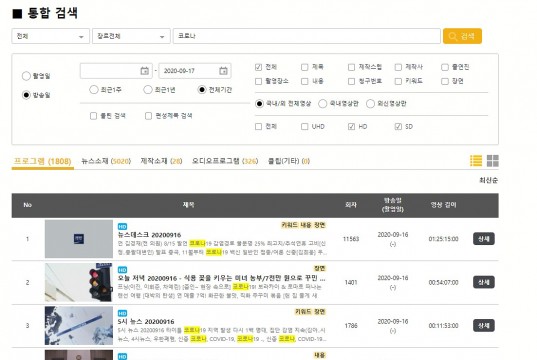Click the HD badge on 5시 뉴스 row
The width and height of the screenshot is (537, 360).
[x=122, y=313]
